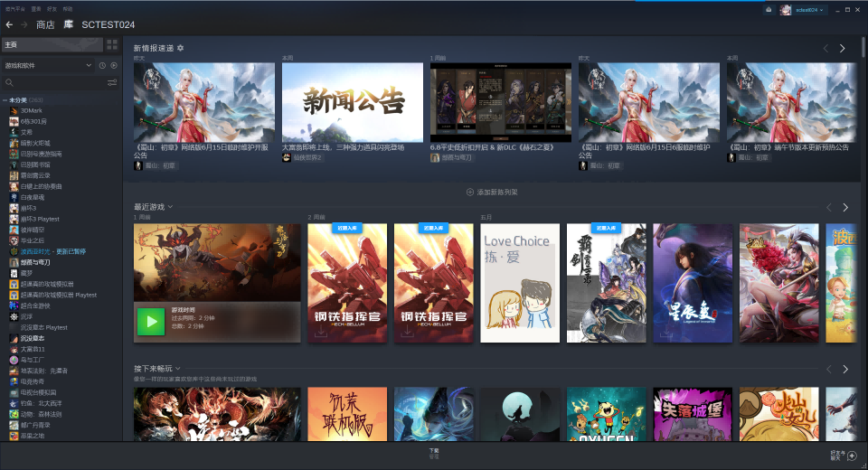Open the SCTEST024 profile tab
This screenshot has height=470, width=868.
pyautogui.click(x=108, y=24)
